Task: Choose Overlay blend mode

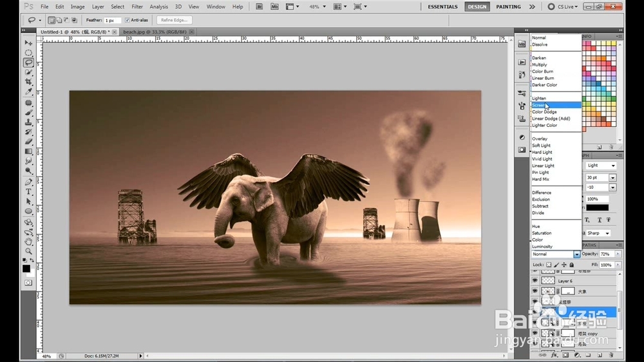Action: pos(556,138)
